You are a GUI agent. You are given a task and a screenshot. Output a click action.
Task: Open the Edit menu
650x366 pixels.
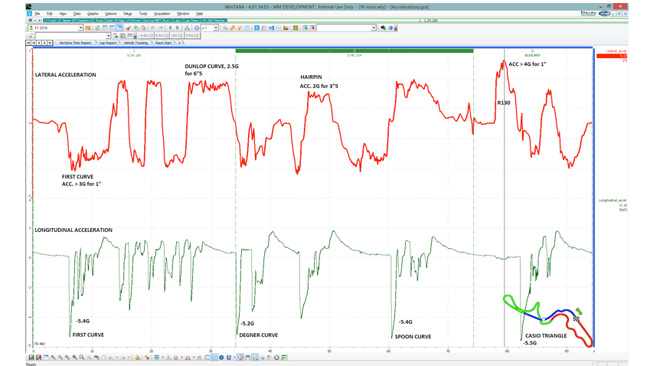pos(49,14)
